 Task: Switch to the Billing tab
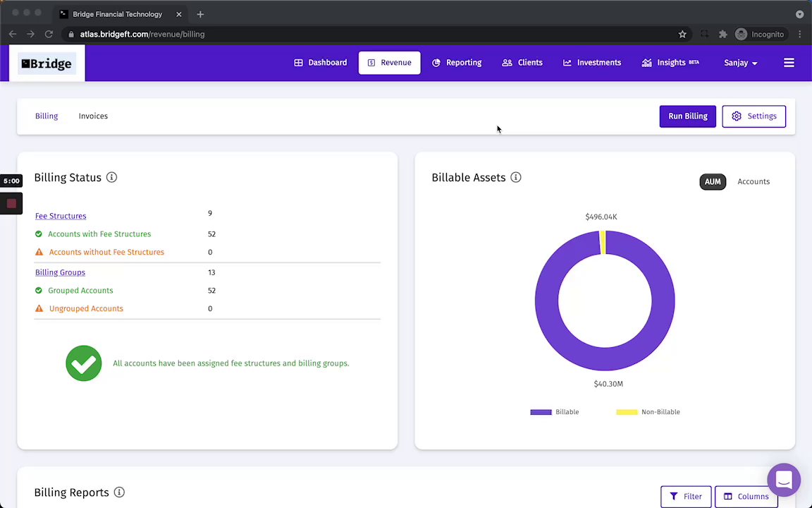point(47,116)
